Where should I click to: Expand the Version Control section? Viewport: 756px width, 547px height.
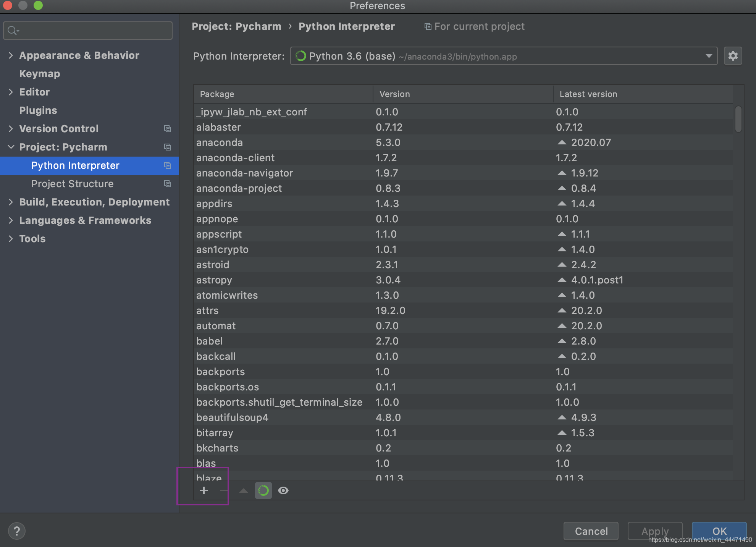[11, 129]
